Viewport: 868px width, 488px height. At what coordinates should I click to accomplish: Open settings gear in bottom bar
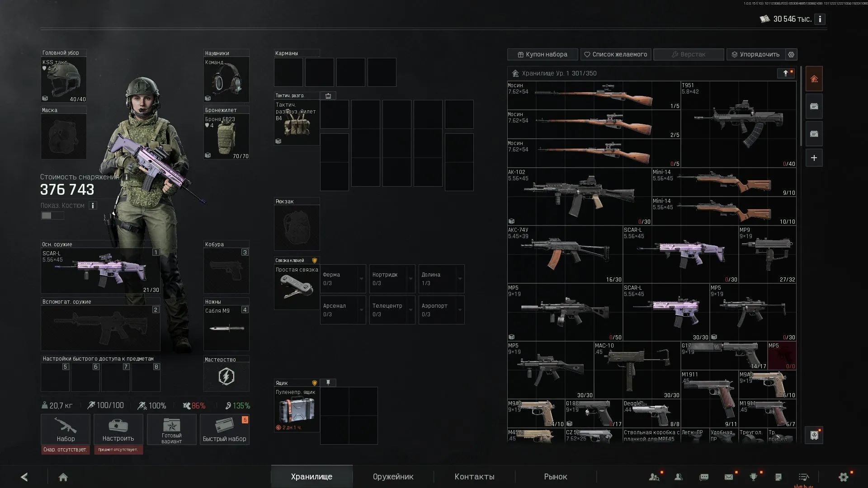pyautogui.click(x=844, y=477)
